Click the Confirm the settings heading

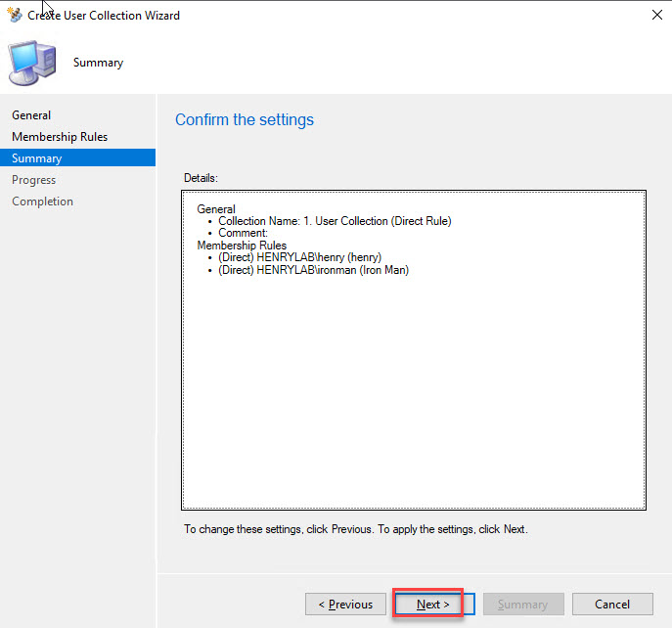pyautogui.click(x=245, y=120)
